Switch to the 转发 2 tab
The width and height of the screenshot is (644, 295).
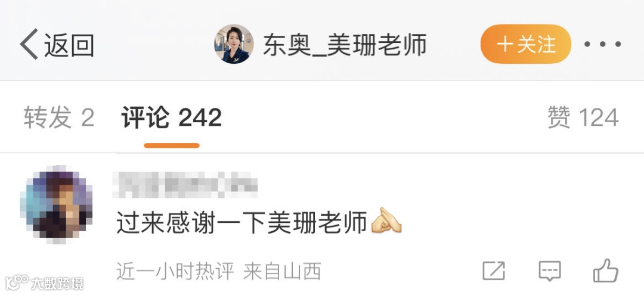click(59, 118)
